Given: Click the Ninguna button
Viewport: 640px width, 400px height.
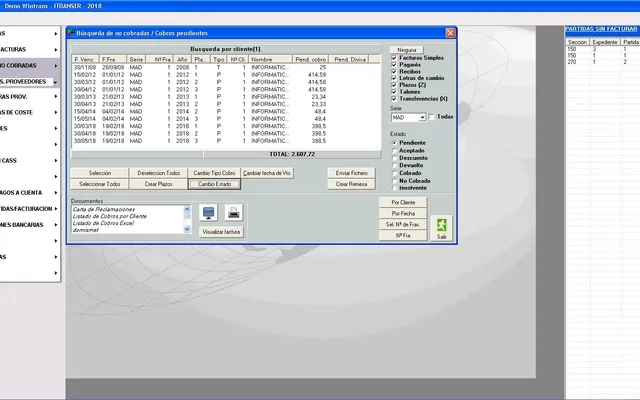Looking at the screenshot, I should [x=407, y=50].
